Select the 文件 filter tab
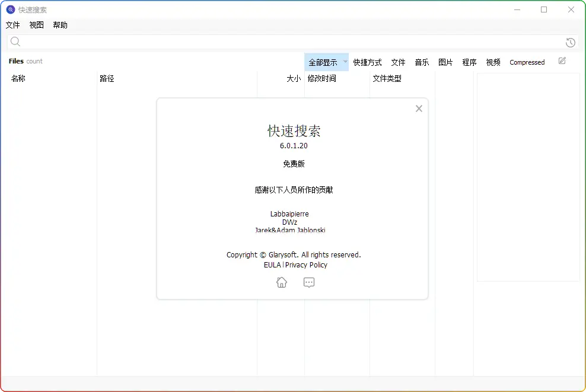The height and width of the screenshot is (392, 586). [399, 62]
